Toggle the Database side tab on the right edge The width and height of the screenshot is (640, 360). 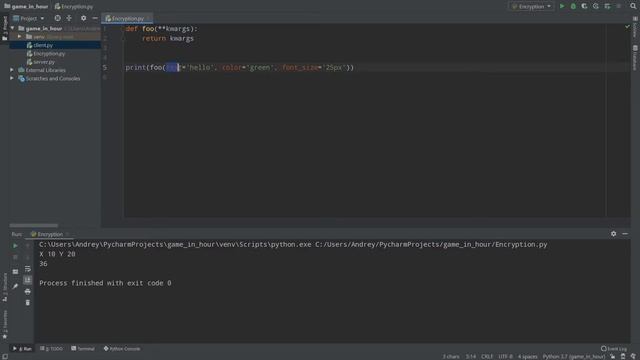click(x=635, y=58)
